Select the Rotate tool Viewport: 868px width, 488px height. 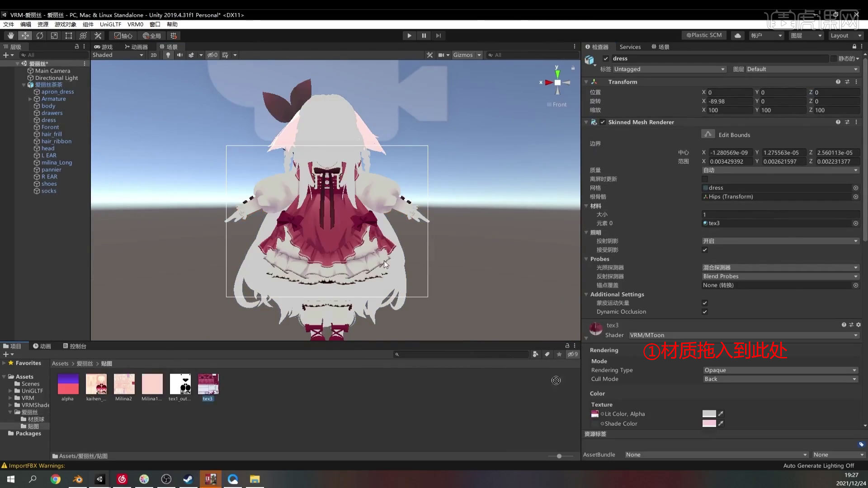coord(40,35)
